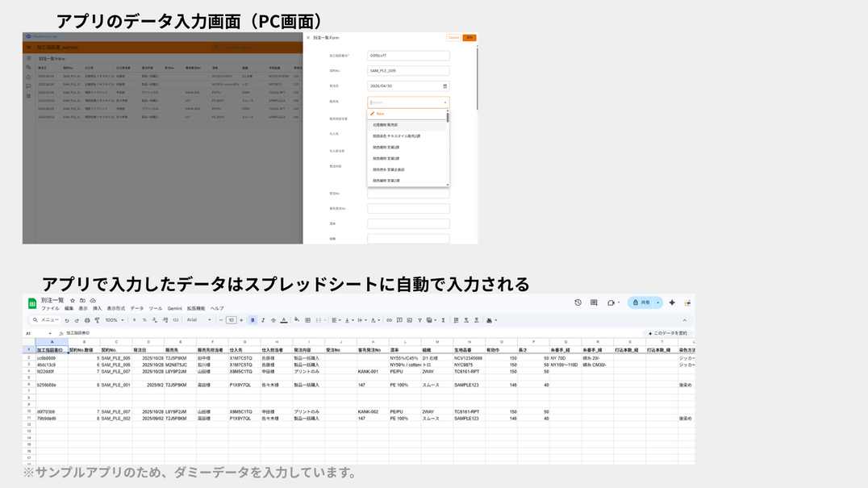This screenshot has height=488, width=868.
Task: Click the Cancel button in the form
Action: coord(453,37)
